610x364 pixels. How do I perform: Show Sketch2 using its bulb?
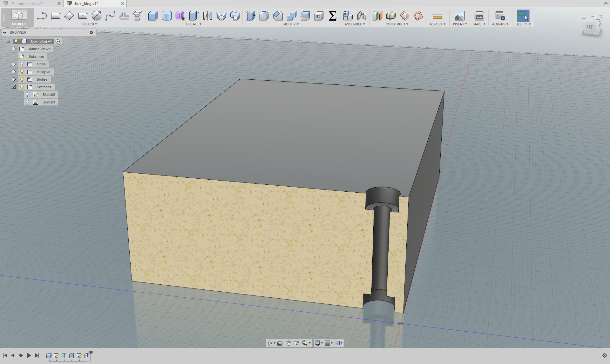click(28, 95)
